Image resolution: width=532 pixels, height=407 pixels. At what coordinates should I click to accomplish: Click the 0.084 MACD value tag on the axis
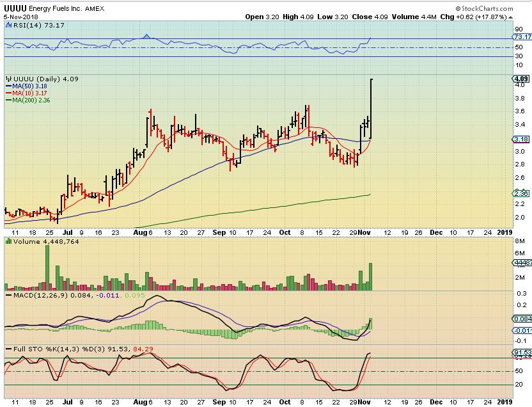(x=522, y=319)
